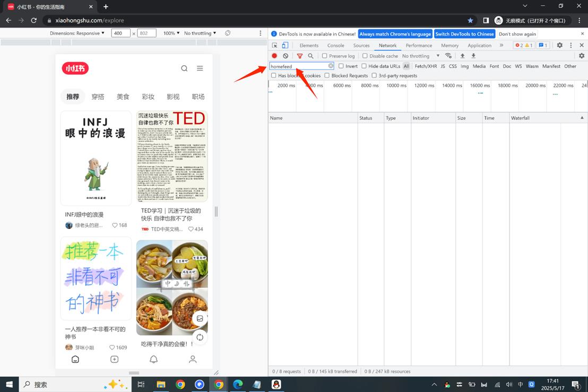
Task: Click the refresh feed floating button
Action: (x=200, y=337)
